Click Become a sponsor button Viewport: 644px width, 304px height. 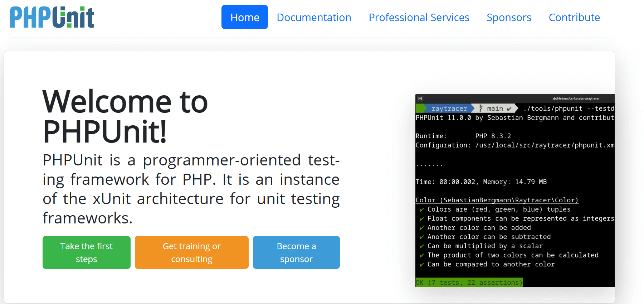296,252
